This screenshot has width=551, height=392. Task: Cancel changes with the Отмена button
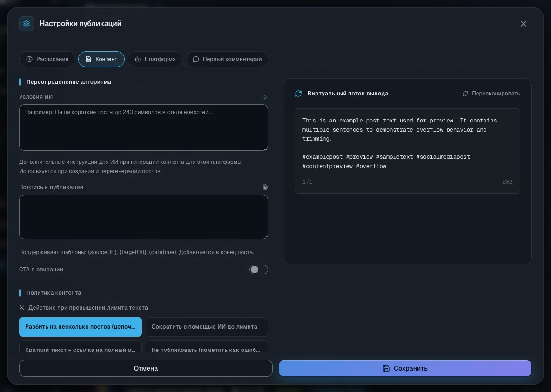click(146, 368)
